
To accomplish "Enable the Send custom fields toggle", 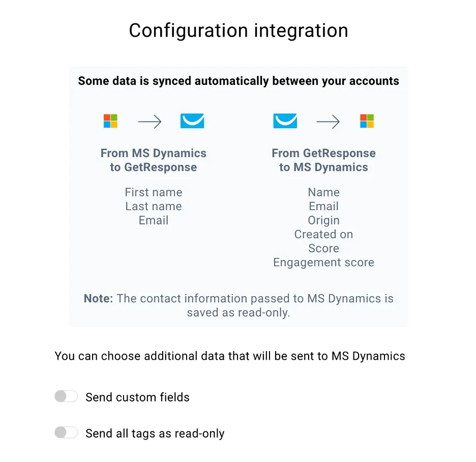I will click(x=66, y=396).
